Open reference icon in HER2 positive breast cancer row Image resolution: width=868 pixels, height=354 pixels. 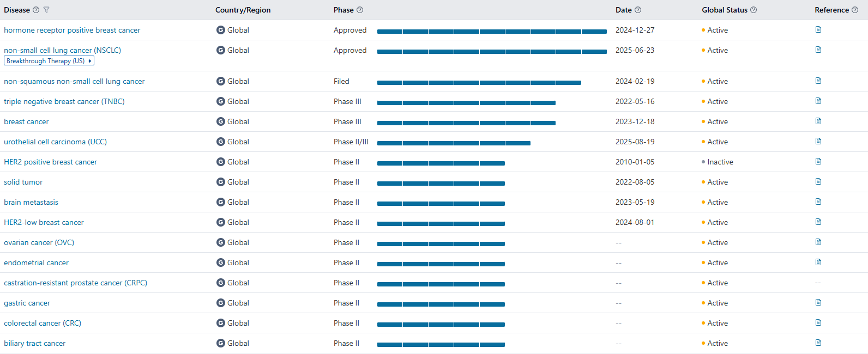(818, 161)
